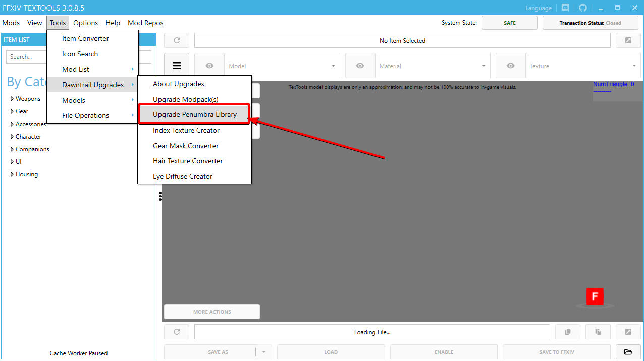
Task: Click the paste file icon button
Action: pyautogui.click(x=598, y=332)
